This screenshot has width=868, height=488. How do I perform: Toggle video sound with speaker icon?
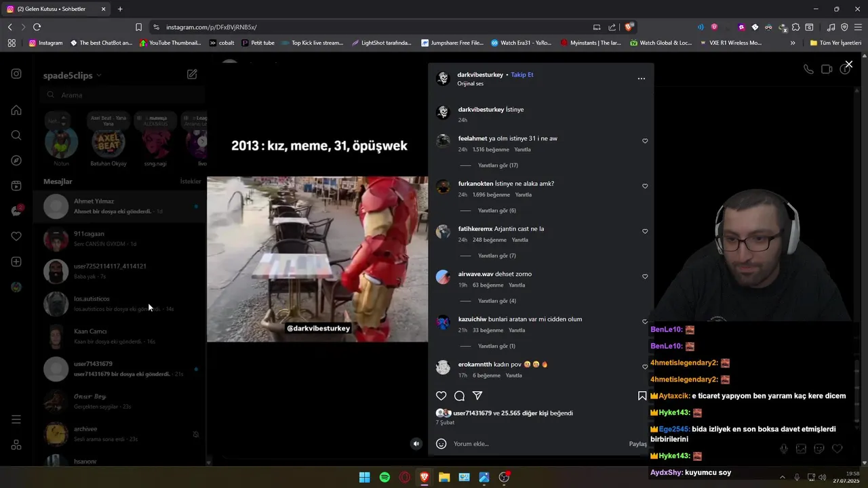point(416,444)
